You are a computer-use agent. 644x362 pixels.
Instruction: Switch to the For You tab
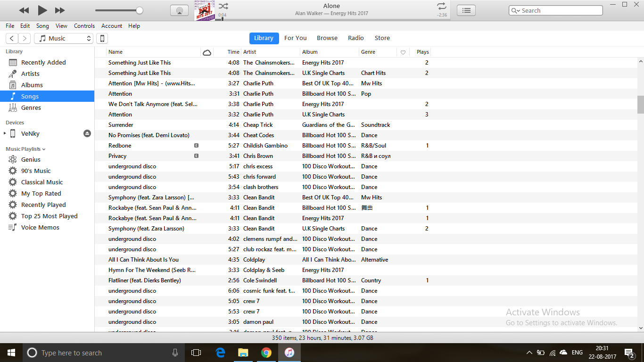coord(296,38)
